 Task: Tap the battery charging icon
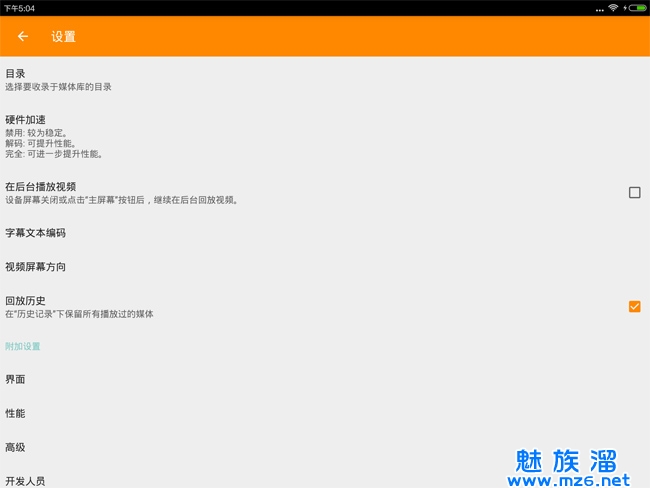635,8
